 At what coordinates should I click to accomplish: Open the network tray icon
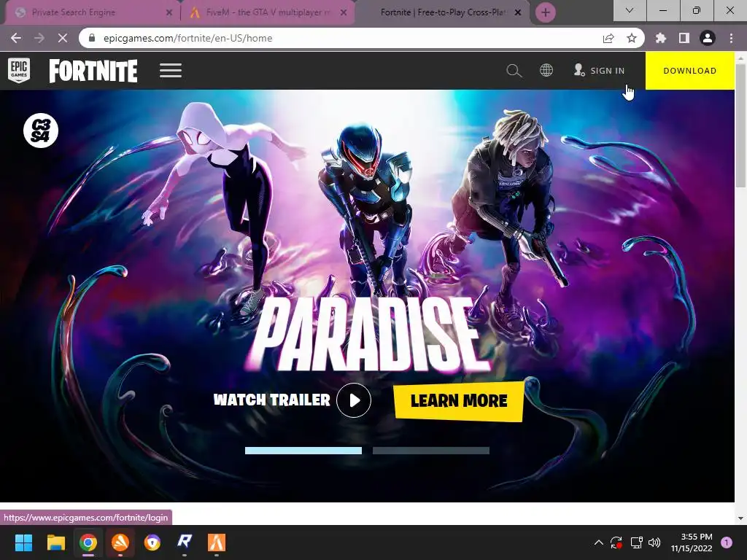[636, 542]
